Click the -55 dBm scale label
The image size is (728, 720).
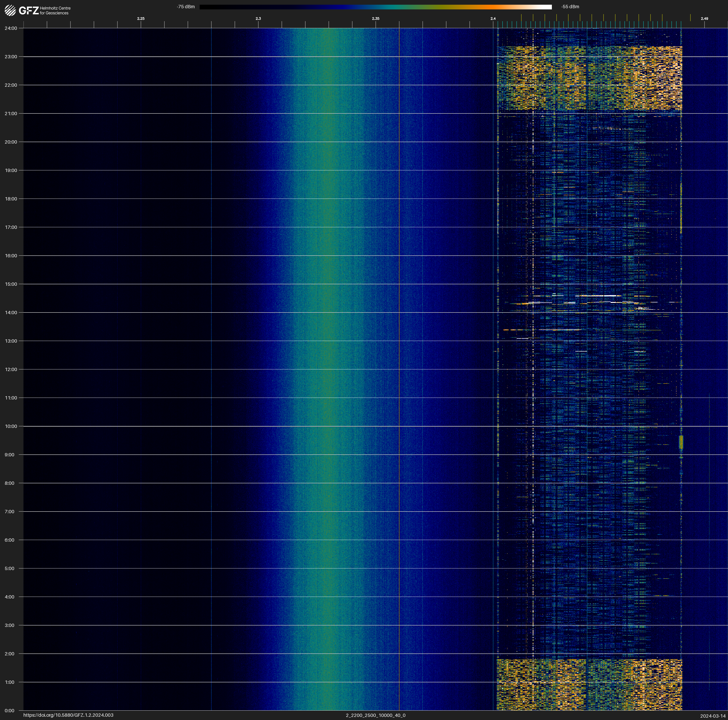pyautogui.click(x=570, y=7)
